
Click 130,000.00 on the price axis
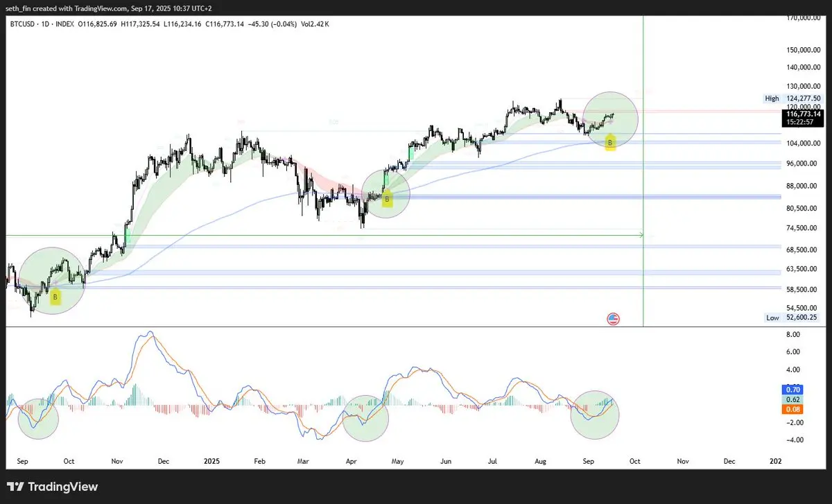804,85
